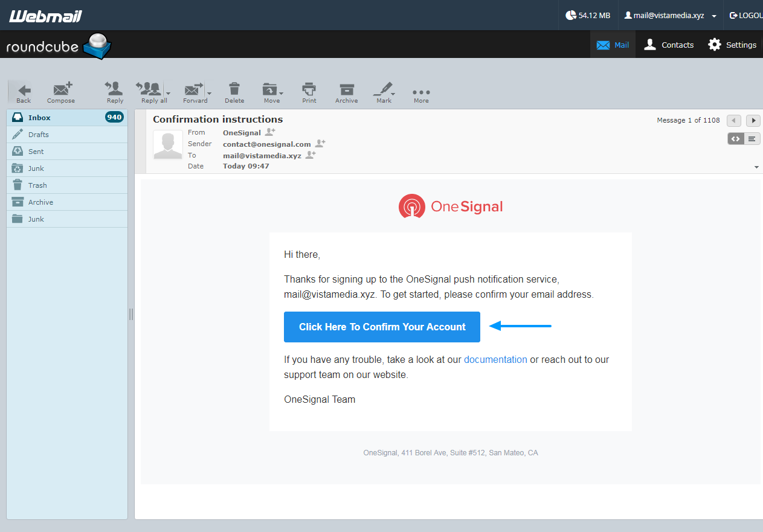The image size is (763, 532).
Task: Click the roundcube logo
Action: (59, 46)
